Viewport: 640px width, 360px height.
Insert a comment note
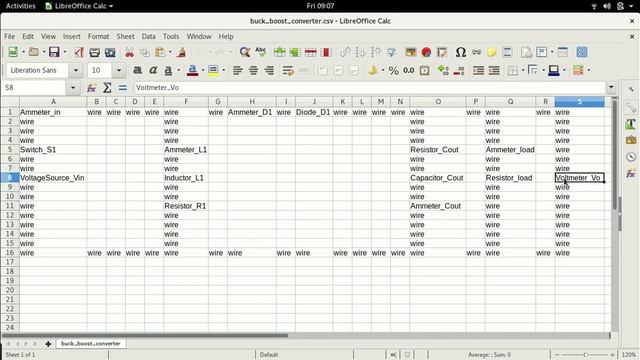click(492, 52)
